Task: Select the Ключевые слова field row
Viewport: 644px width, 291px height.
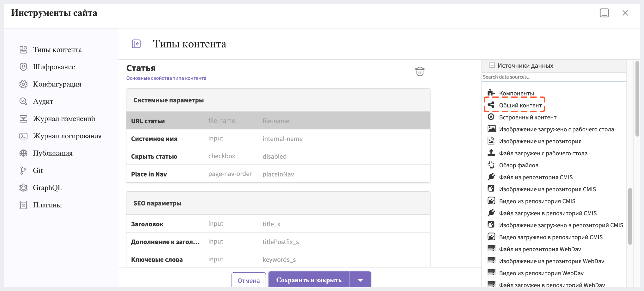Action: pyautogui.click(x=278, y=259)
